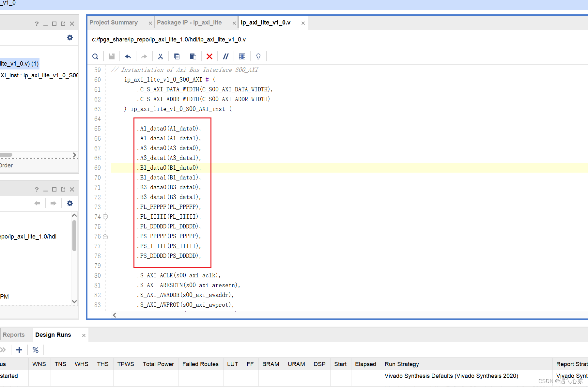Select the Design Runs tab
This screenshot has height=387, width=588.
click(x=53, y=335)
